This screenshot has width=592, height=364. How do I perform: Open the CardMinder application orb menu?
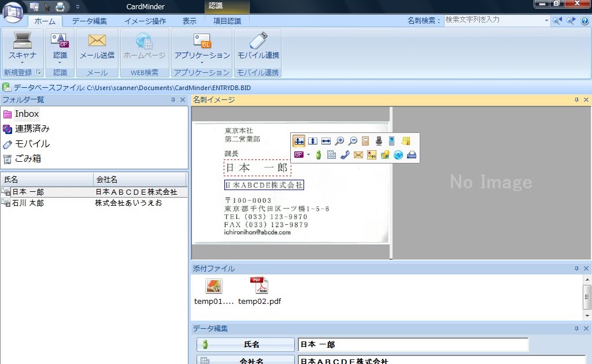point(13,12)
